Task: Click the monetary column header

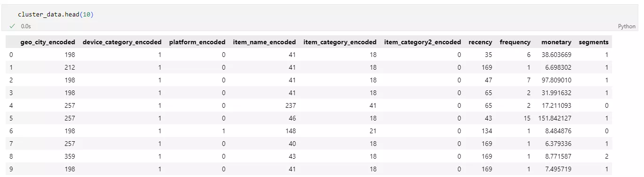Action: pyautogui.click(x=556, y=42)
